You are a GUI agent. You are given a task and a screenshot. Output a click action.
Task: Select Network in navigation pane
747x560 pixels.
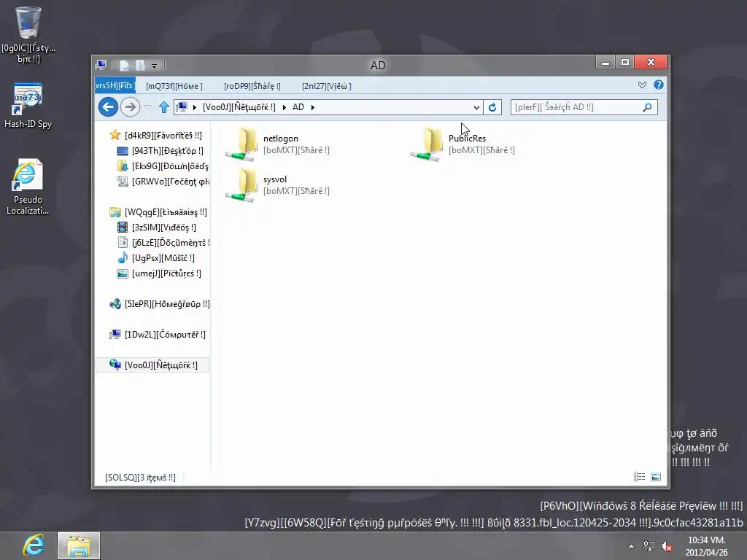pos(153,365)
